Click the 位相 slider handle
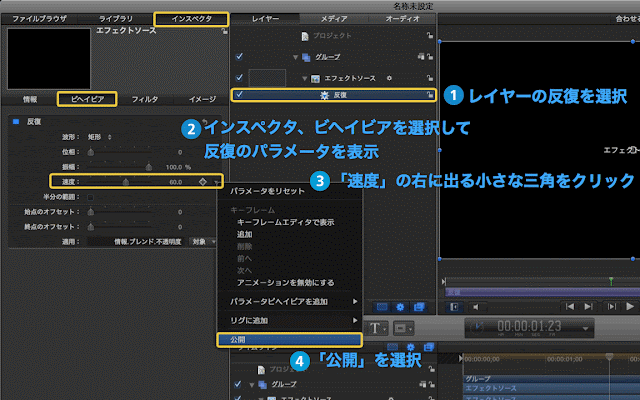The image size is (640, 400). [x=91, y=152]
